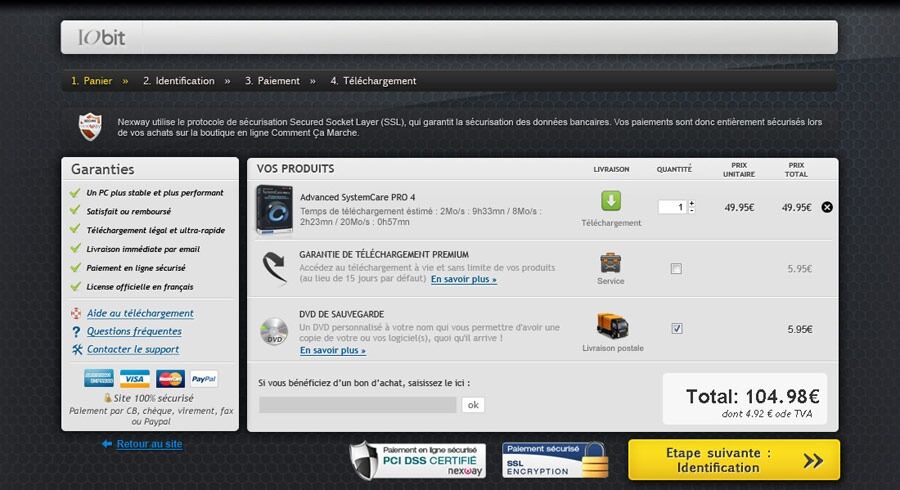This screenshot has height=490, width=900.
Task: Click the Paiement en ligne sécurisé guarantee line
Action: point(136,268)
